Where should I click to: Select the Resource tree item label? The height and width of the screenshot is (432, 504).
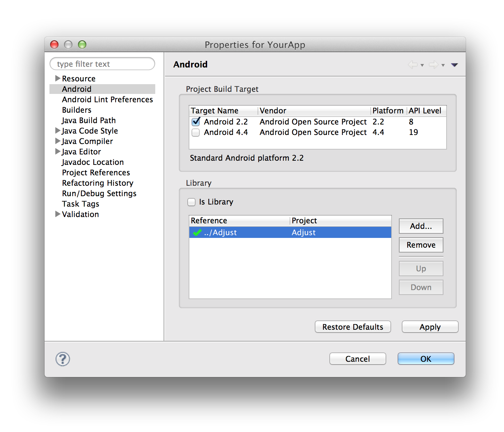(x=79, y=79)
